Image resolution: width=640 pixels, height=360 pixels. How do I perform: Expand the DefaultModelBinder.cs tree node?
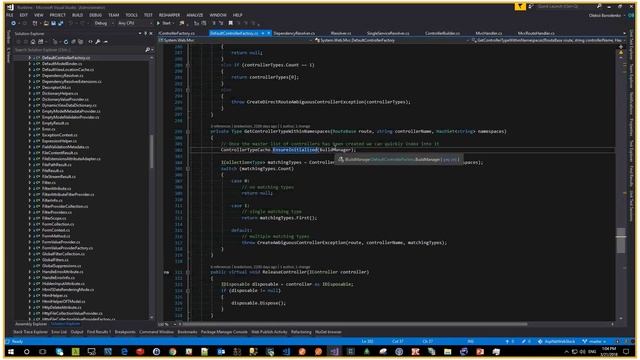[x=29, y=64]
